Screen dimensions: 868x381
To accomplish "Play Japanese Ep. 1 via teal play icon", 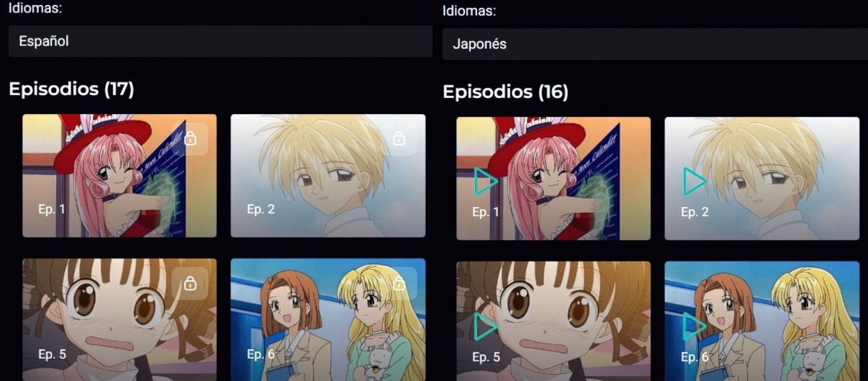I will [485, 182].
